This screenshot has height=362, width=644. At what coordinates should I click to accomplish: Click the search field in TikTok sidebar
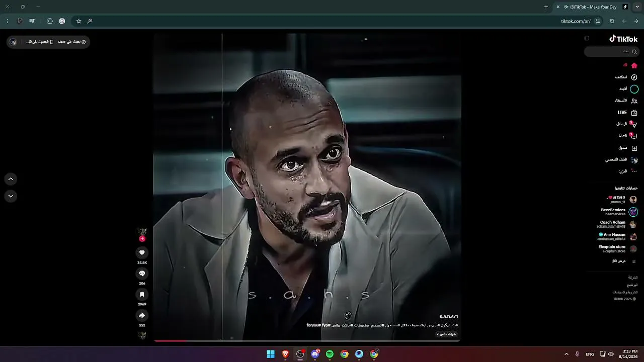[x=611, y=52]
